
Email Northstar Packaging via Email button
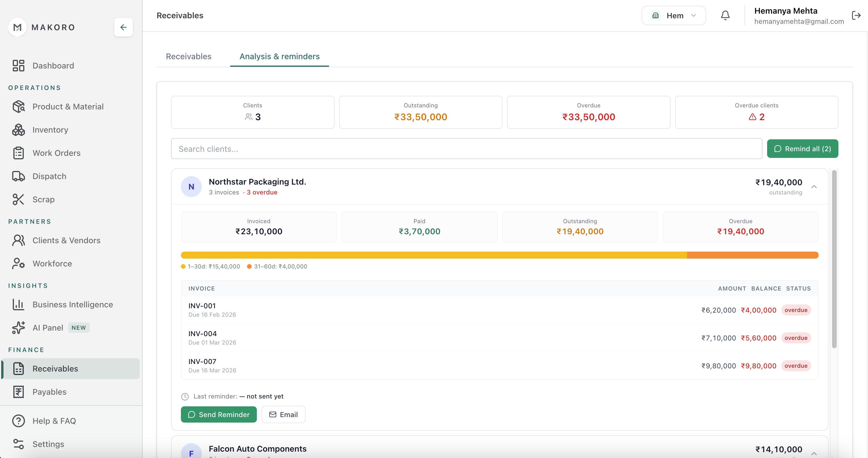(283, 414)
